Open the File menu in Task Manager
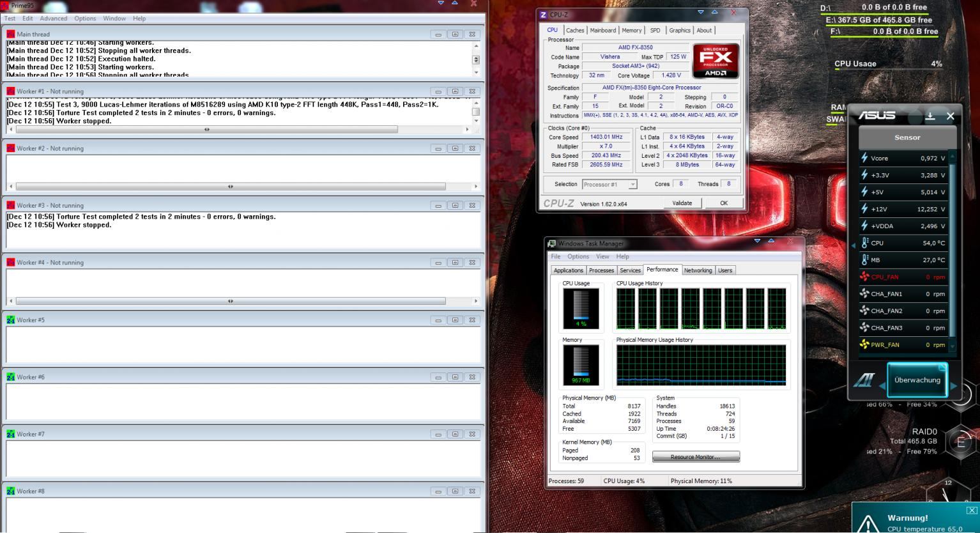Screen dimensions: 980x533 tap(556, 256)
